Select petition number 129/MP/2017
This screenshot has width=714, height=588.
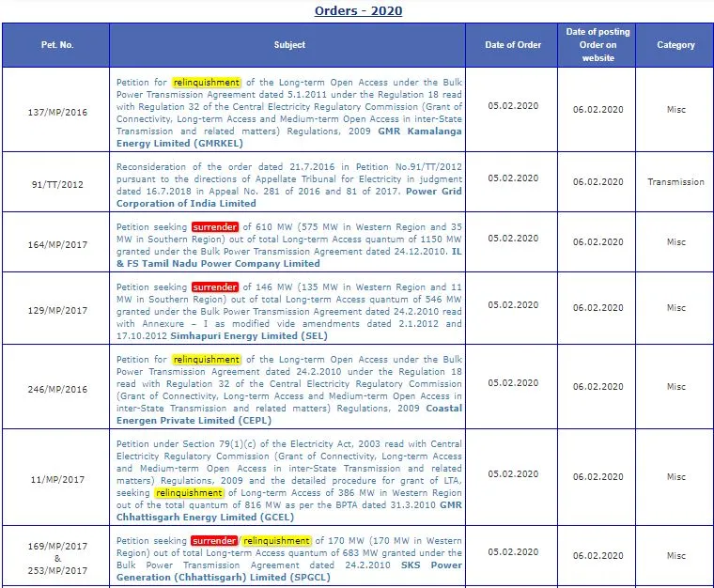point(57,310)
